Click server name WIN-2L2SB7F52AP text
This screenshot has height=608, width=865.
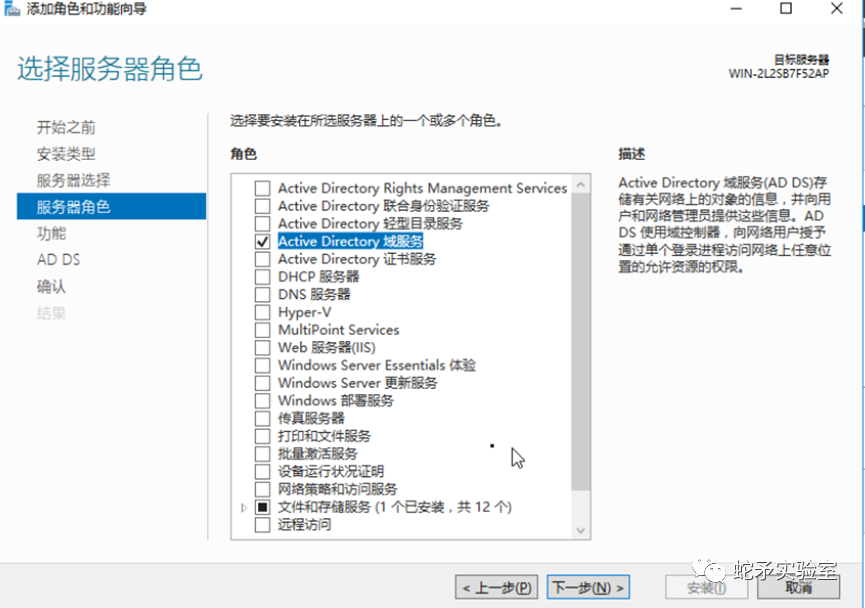pos(778,74)
